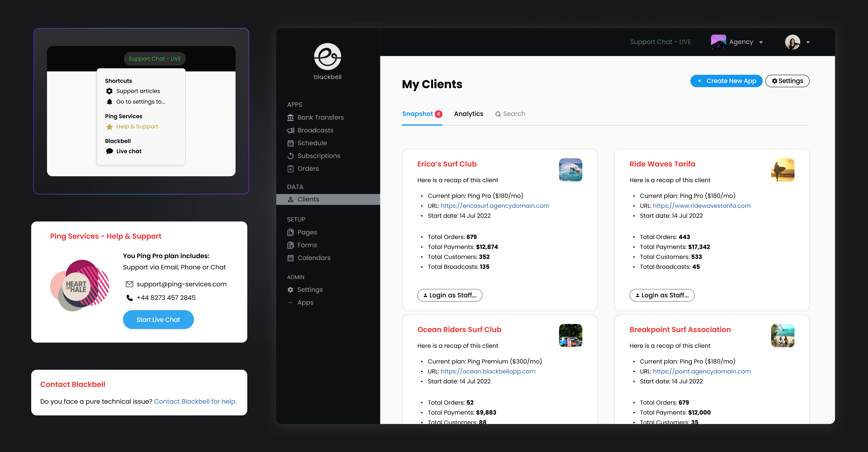Click the Clients person icon
Image resolution: width=868 pixels, height=452 pixels.
click(290, 199)
